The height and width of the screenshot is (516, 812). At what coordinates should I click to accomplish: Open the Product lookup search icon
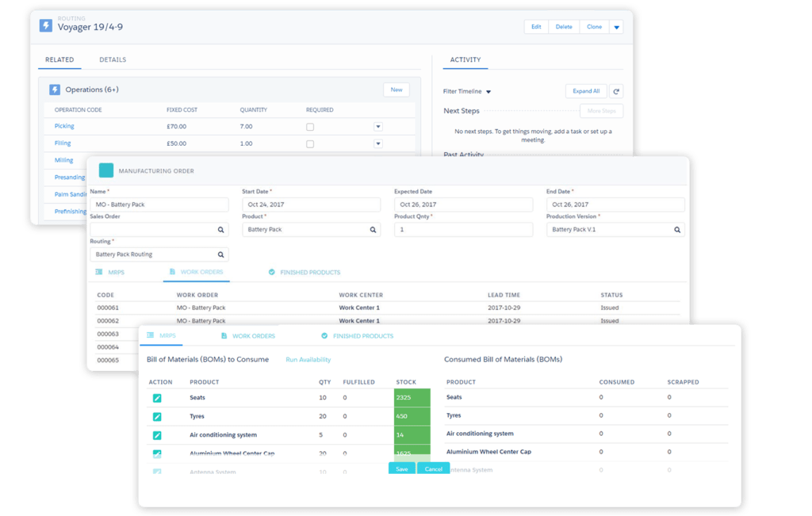click(373, 229)
